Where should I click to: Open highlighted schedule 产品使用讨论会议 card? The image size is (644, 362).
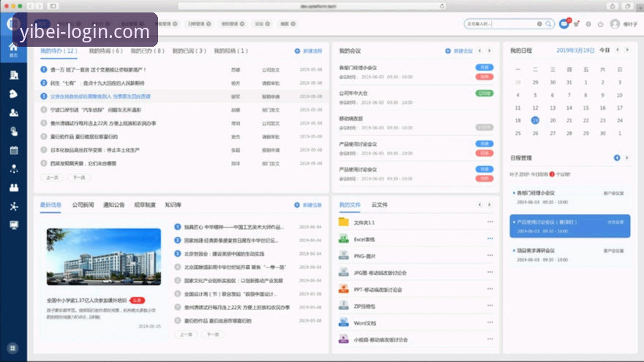coord(570,226)
